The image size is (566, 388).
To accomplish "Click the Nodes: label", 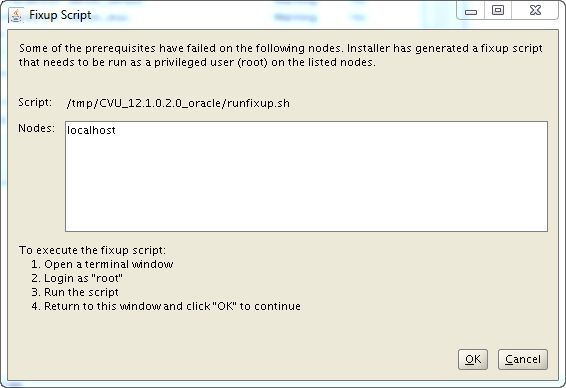I will [x=36, y=128].
